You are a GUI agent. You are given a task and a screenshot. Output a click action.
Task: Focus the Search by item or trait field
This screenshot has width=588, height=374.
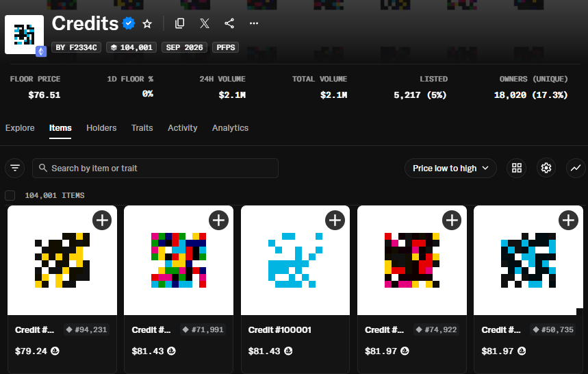point(155,168)
